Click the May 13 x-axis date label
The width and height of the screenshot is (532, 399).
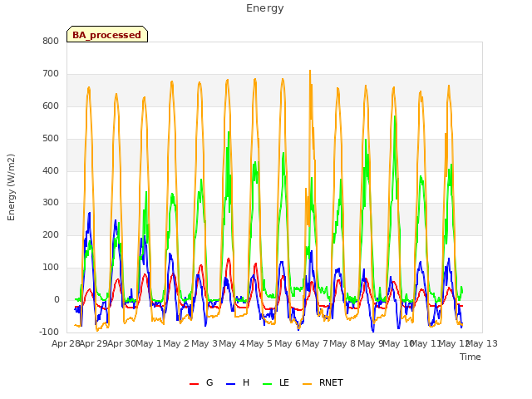coord(482,344)
